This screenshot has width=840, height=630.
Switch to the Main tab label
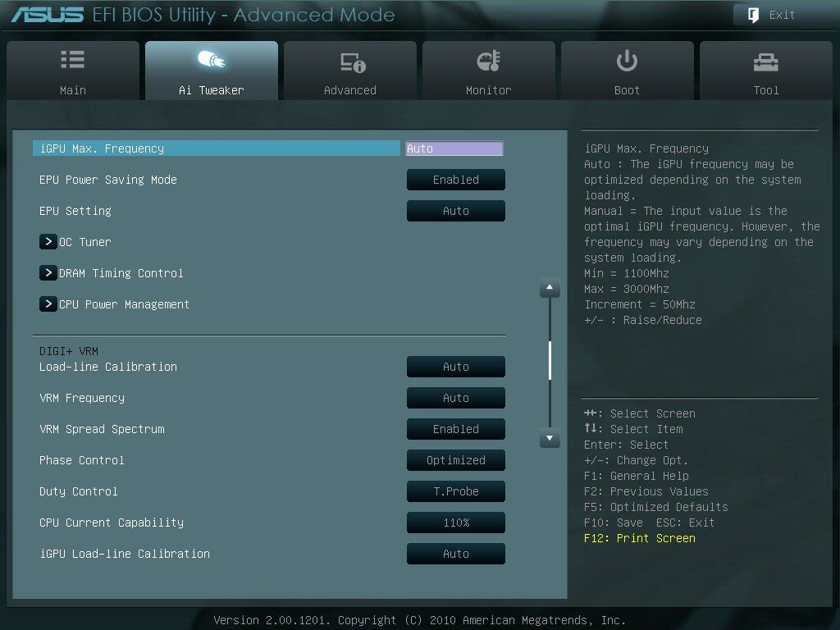(x=73, y=90)
